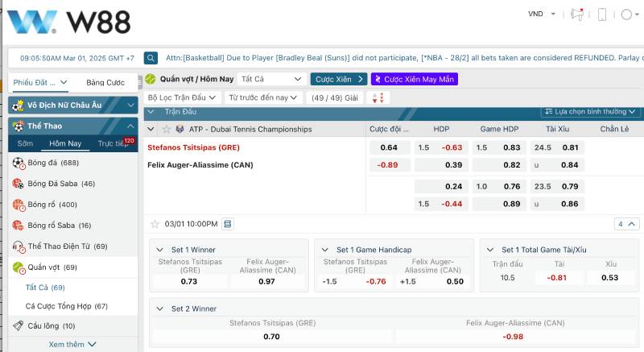
Task: Switch to Bảng Cược tab
Action: coord(105,82)
